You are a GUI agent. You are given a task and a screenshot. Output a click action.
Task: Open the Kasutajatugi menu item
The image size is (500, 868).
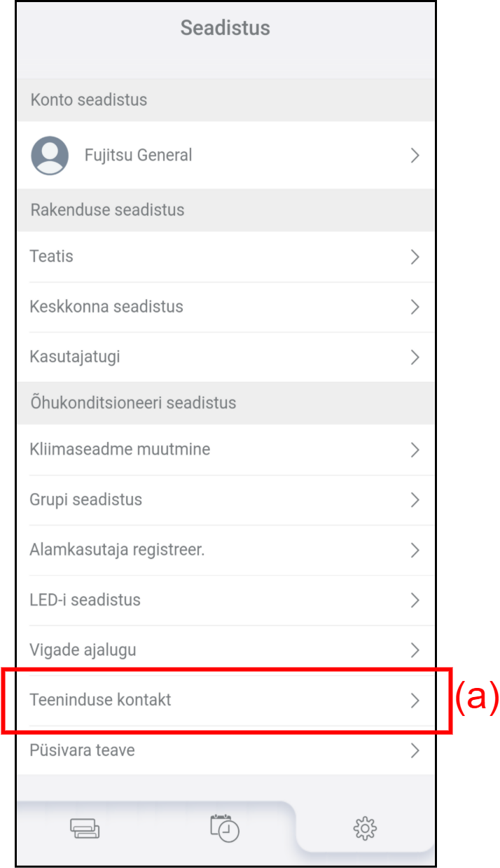tap(75, 357)
